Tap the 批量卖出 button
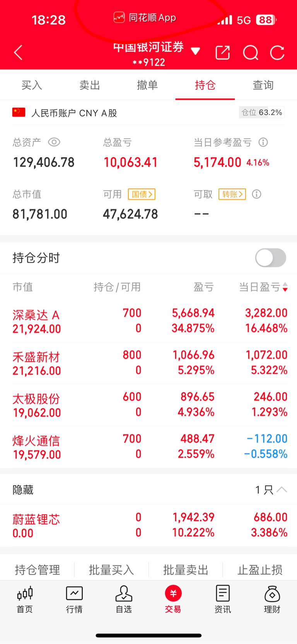297x644 pixels. (186, 570)
